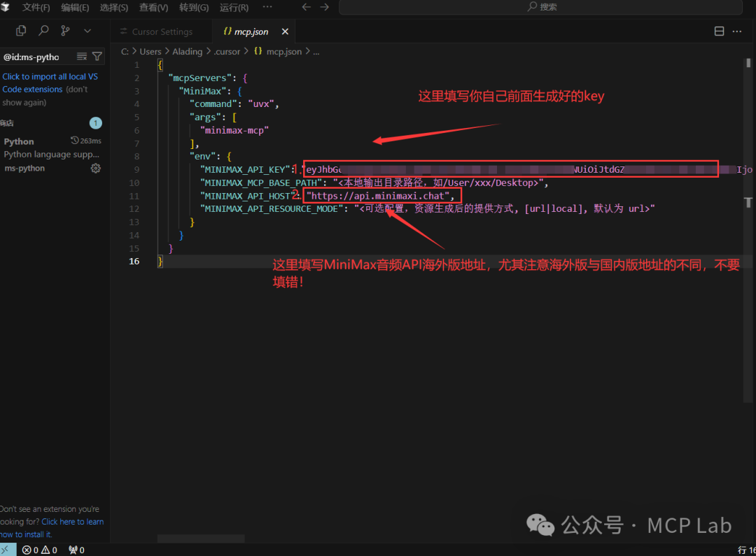This screenshot has width=756, height=556.
Task: Click the learn how to install extensions link
Action: (x=72, y=521)
